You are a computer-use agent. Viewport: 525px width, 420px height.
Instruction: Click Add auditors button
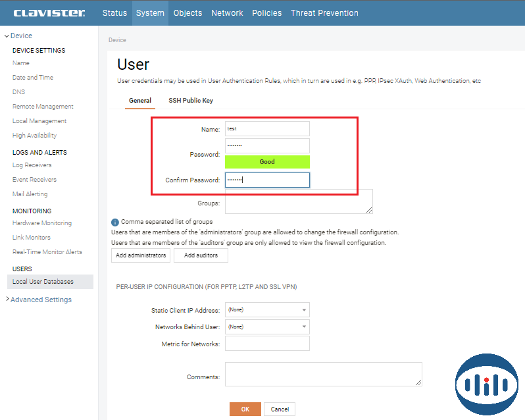pos(201,255)
